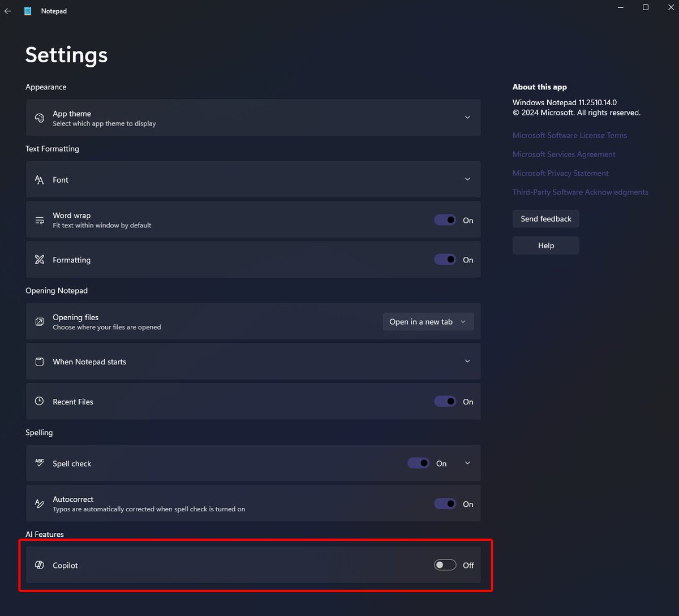Click the Autocorrect icon

[40, 503]
